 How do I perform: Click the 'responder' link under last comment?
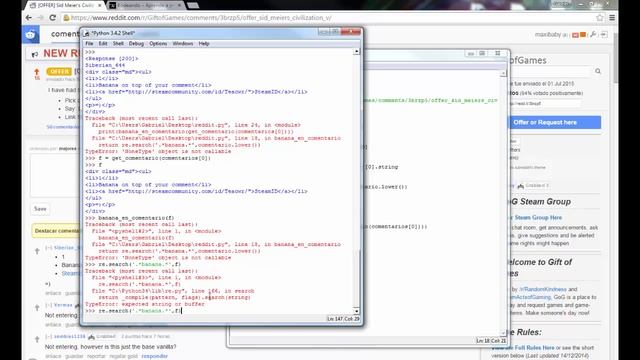(x=154, y=356)
